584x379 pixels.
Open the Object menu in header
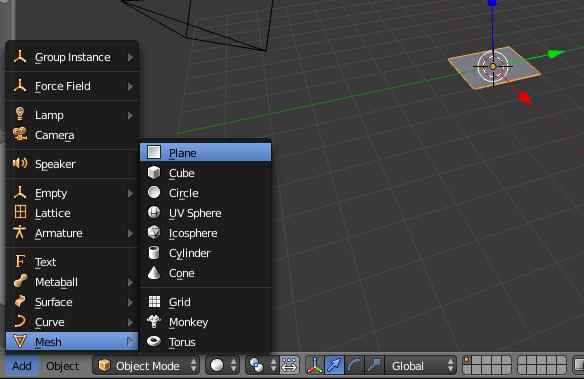[63, 366]
